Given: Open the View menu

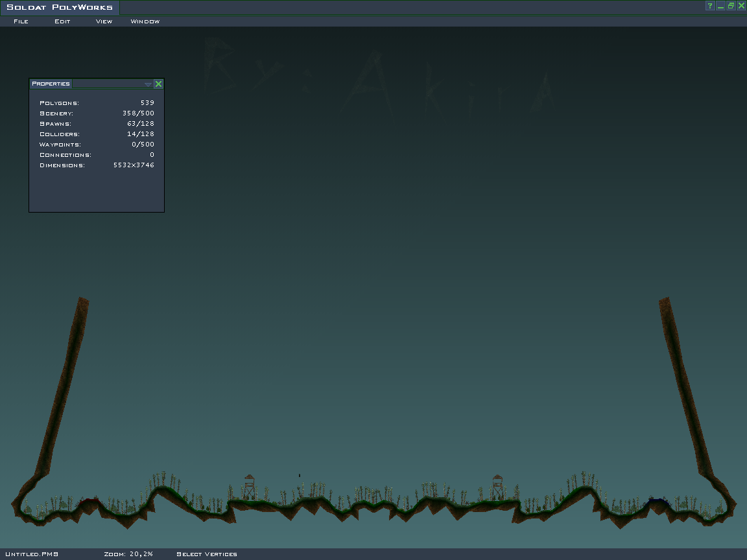Looking at the screenshot, I should coord(104,21).
